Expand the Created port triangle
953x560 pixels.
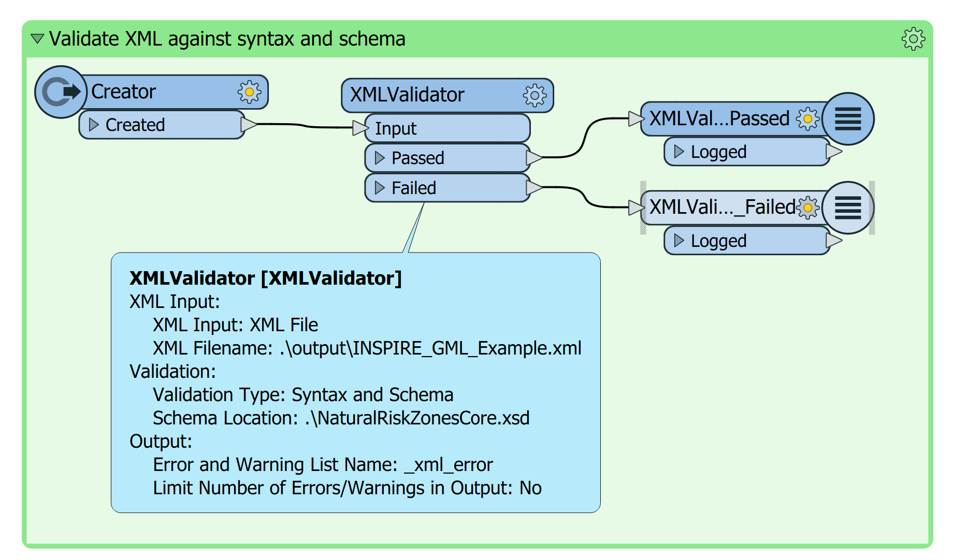click(x=94, y=125)
